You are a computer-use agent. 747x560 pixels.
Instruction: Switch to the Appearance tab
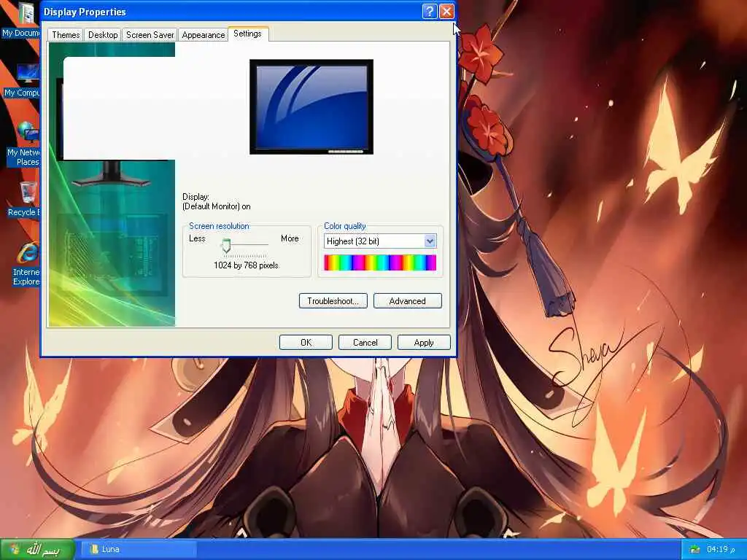pyautogui.click(x=204, y=35)
